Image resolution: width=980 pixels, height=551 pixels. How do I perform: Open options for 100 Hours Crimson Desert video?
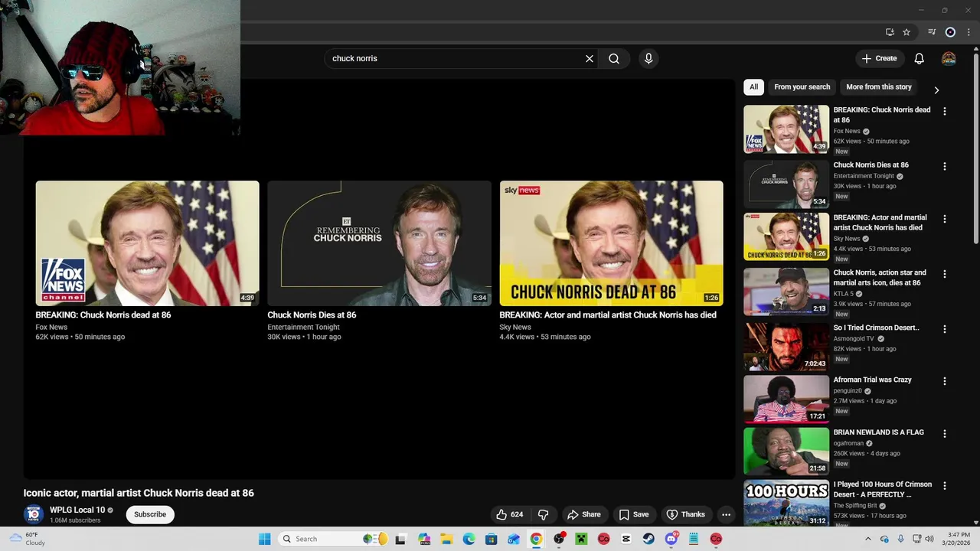945,486
